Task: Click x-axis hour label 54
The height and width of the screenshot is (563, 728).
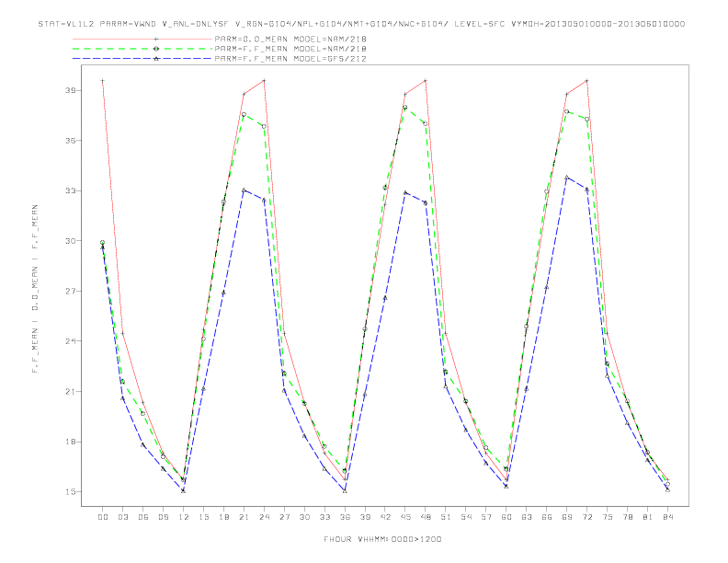Action: coord(466,517)
